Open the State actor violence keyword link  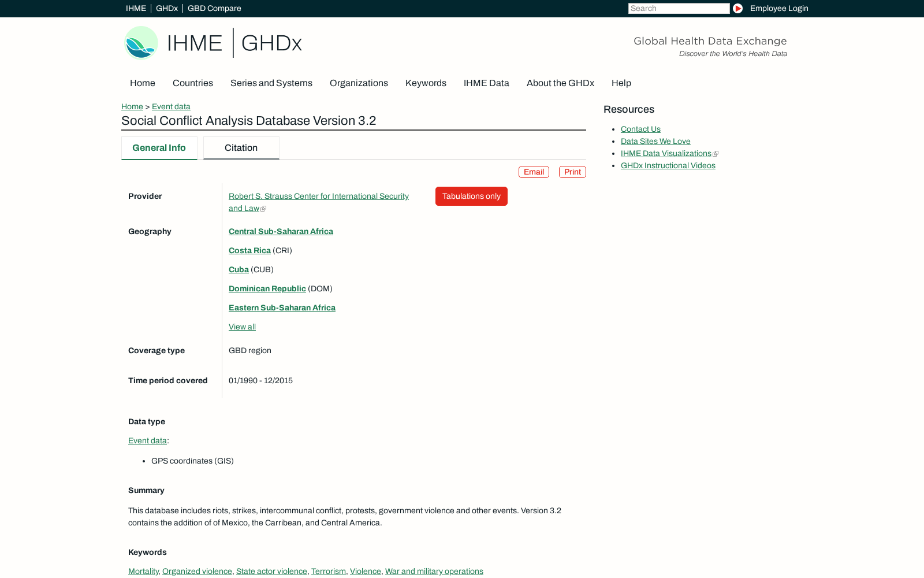tap(271, 572)
